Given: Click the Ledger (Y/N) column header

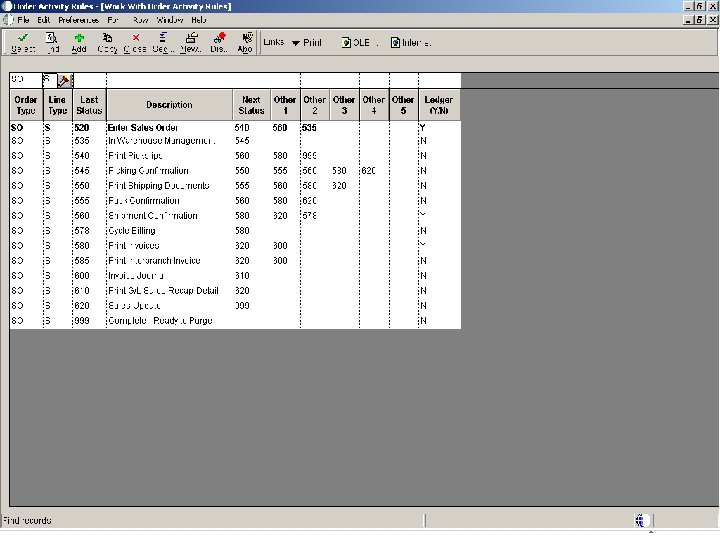Looking at the screenshot, I should (439, 105).
